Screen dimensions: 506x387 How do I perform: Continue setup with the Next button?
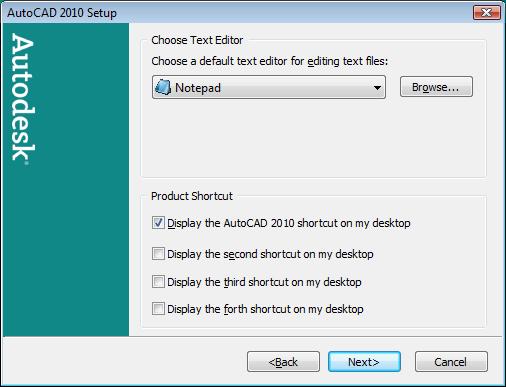click(x=364, y=362)
